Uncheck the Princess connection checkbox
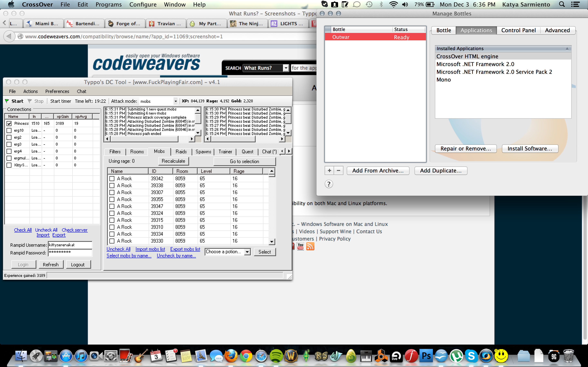Image resolution: width=588 pixels, height=367 pixels. coord(9,123)
